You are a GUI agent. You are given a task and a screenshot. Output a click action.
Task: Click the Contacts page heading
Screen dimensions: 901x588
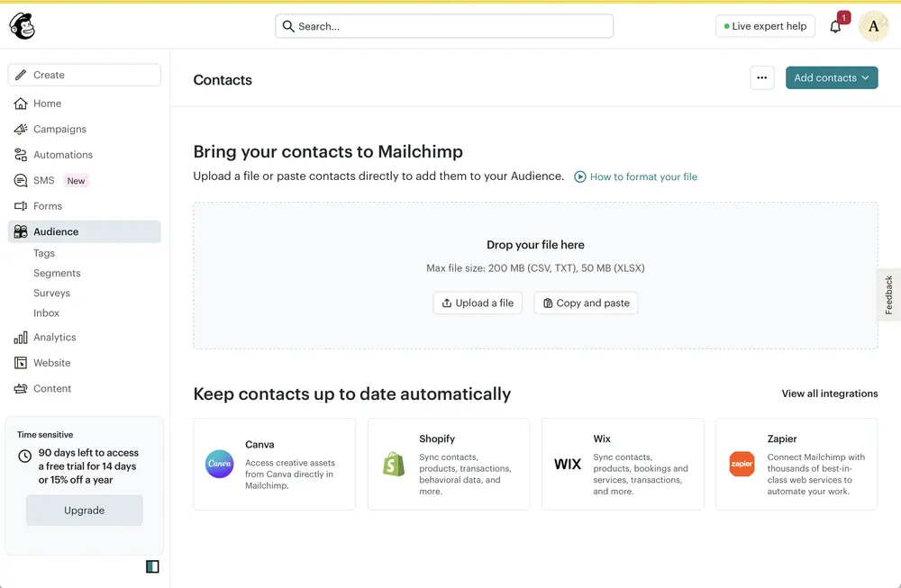(x=223, y=80)
